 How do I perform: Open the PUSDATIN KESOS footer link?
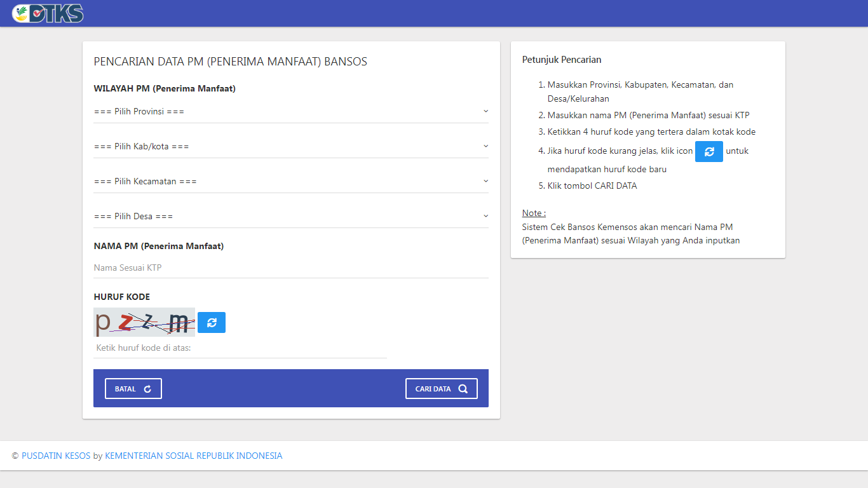[x=56, y=456]
